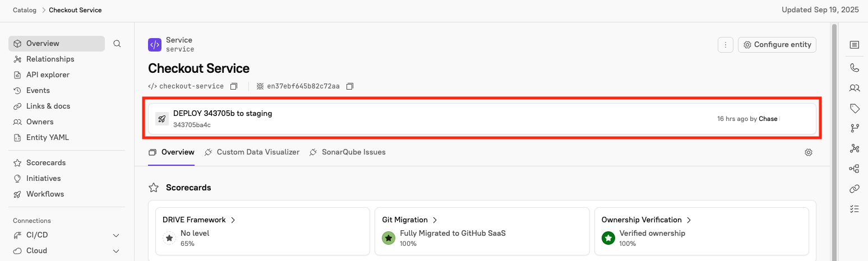Open the DRIVE Framework scorecard
Image resolution: width=868 pixels, height=261 pixels.
(x=199, y=220)
